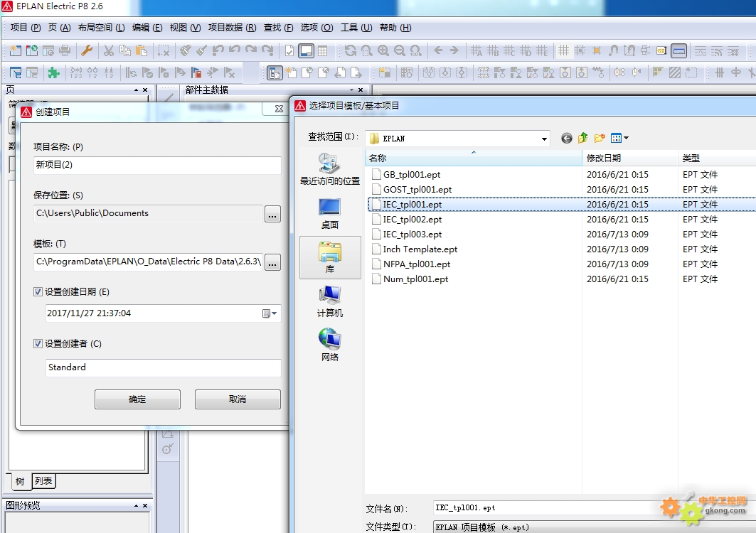756x533 pixels.
Task: Click the 项目名称 input field
Action: click(157, 165)
